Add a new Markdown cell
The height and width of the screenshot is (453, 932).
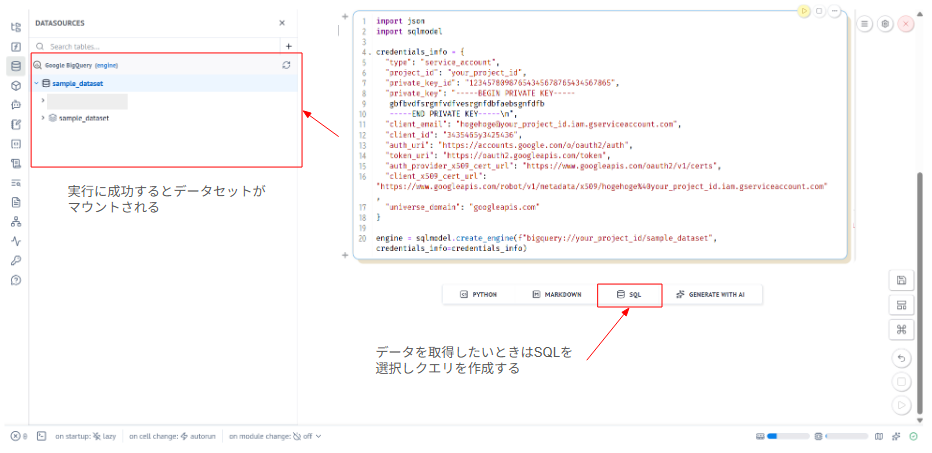click(557, 295)
